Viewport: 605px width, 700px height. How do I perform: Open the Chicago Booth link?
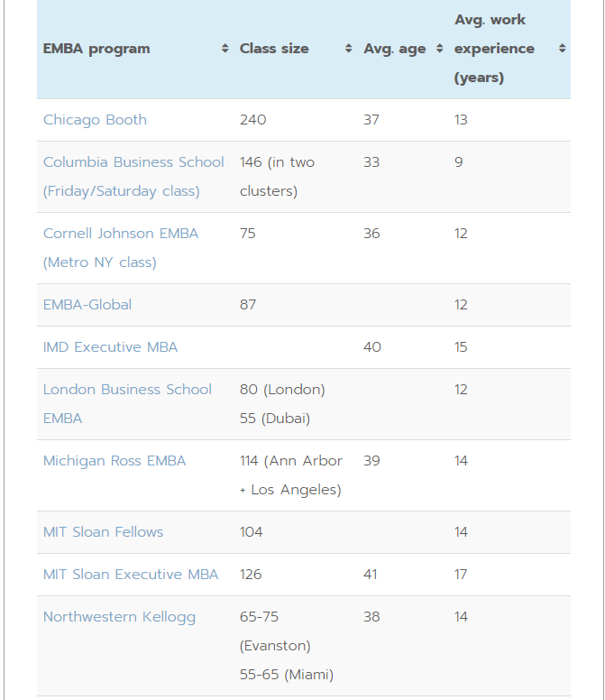(95, 120)
